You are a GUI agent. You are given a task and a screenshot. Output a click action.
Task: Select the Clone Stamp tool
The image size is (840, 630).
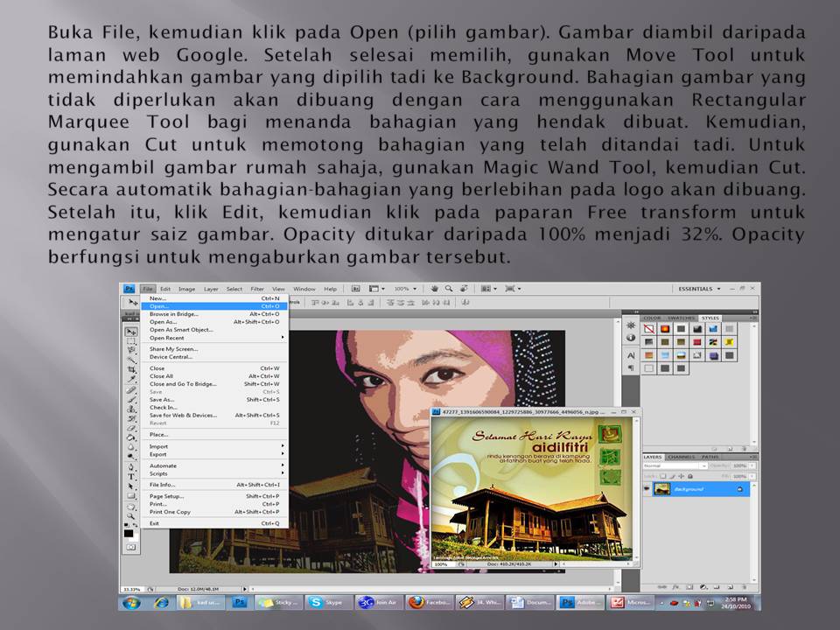point(131,409)
